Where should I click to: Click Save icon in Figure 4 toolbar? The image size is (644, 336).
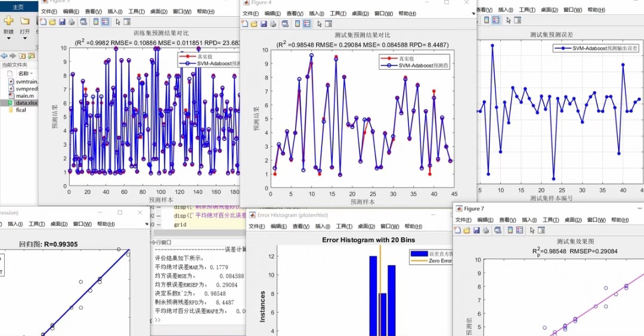pos(264,24)
